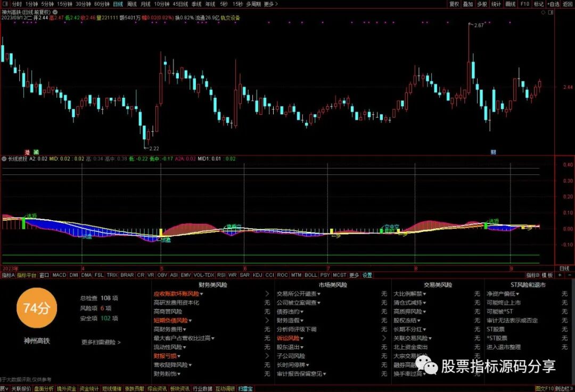Select the RSI indicator
This screenshot has width=575, height=392.
point(221,275)
